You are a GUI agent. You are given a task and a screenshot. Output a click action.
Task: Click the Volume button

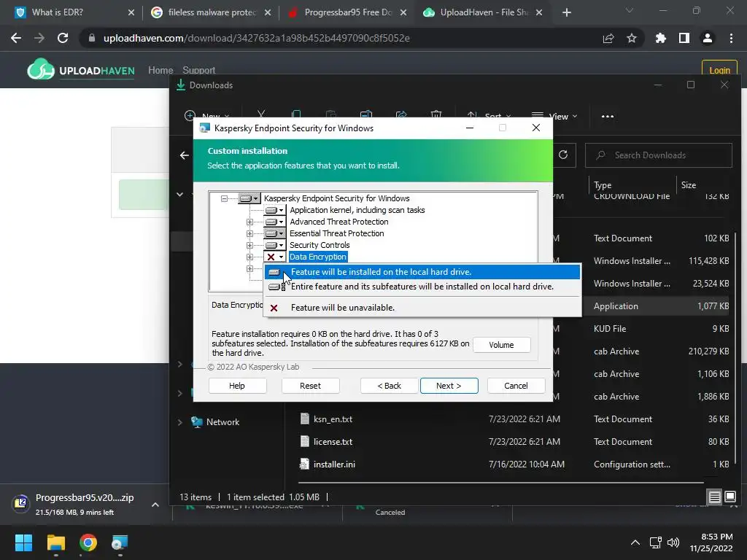pyautogui.click(x=501, y=345)
